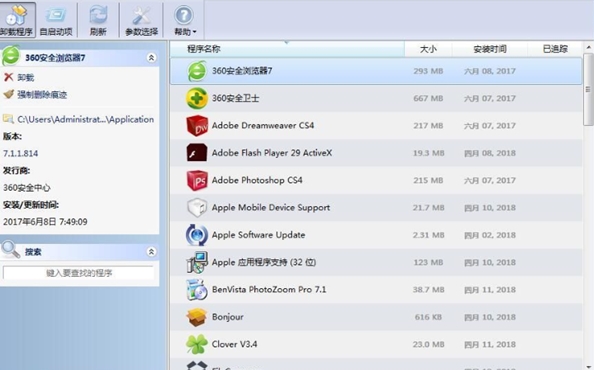Open 参数选择 options toolbar button

click(141, 20)
